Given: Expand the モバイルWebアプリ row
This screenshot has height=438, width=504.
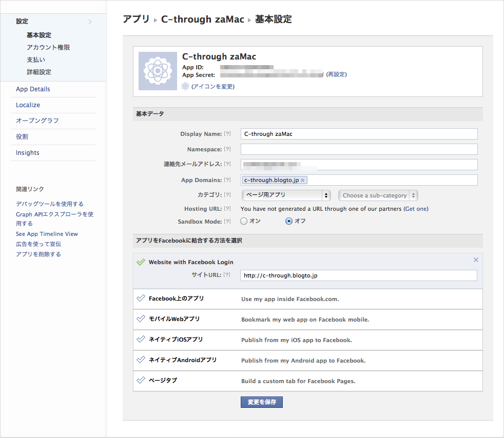Looking at the screenshot, I should coord(307,320).
